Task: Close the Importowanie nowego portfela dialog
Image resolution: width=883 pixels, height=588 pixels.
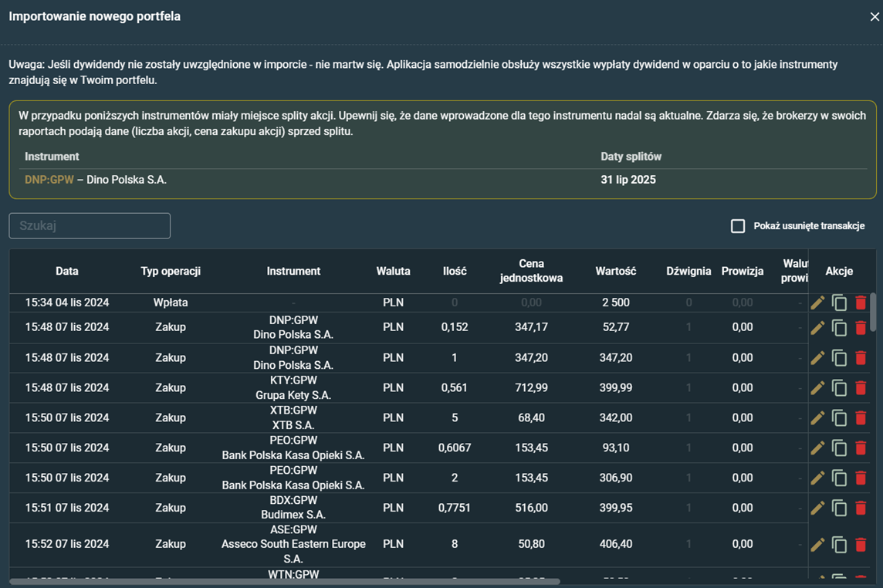Action: pos(874,17)
